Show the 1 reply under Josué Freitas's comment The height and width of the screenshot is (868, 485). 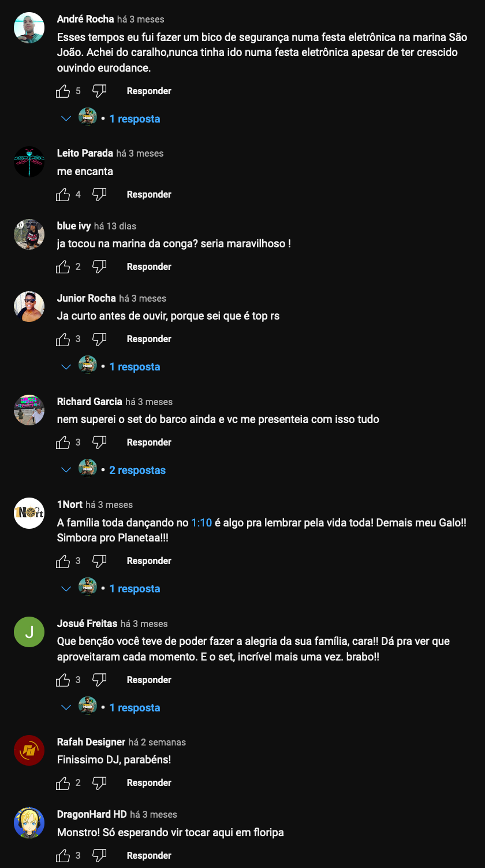coord(135,708)
